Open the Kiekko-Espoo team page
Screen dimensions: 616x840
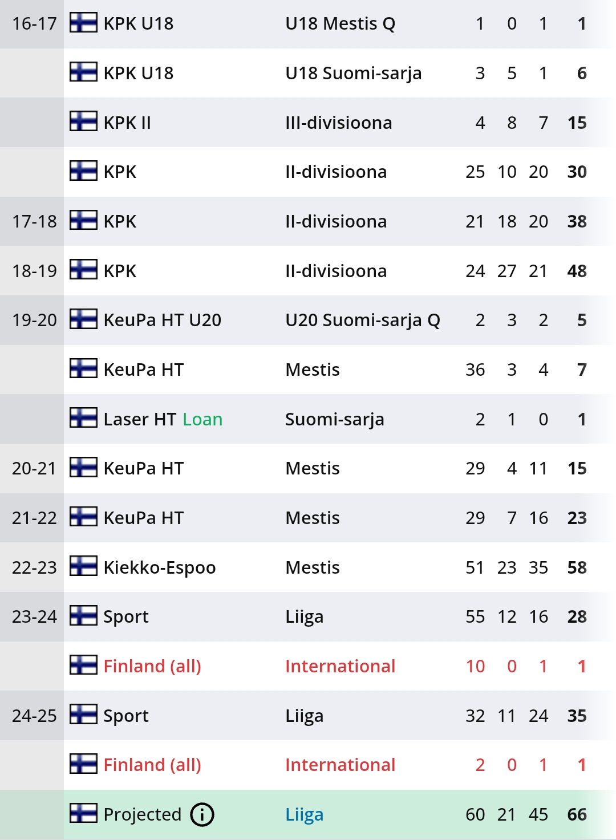click(x=160, y=567)
